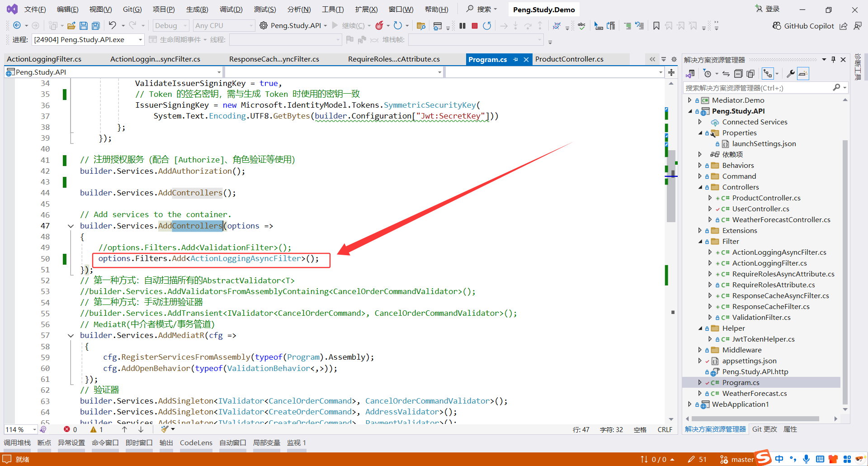This screenshot has height=466, width=868.
Task: Click the code cleanup broom icon
Action: pyautogui.click(x=165, y=429)
